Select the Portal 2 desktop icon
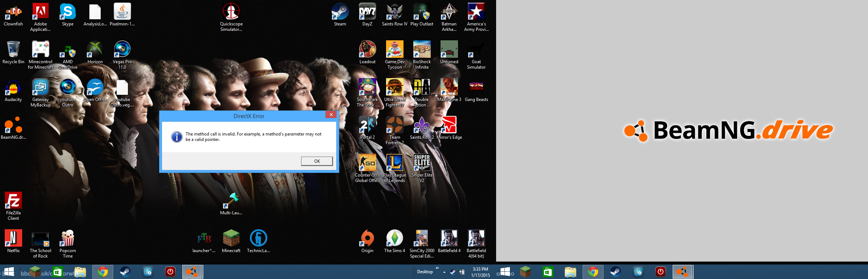Viewport: 868px width, 279px height. point(367,128)
